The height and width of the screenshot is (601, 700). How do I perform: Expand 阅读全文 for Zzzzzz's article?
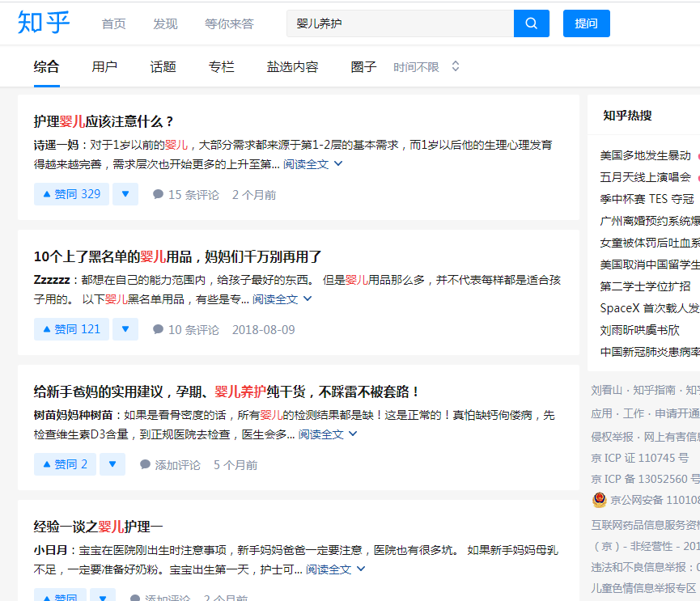tap(282, 299)
